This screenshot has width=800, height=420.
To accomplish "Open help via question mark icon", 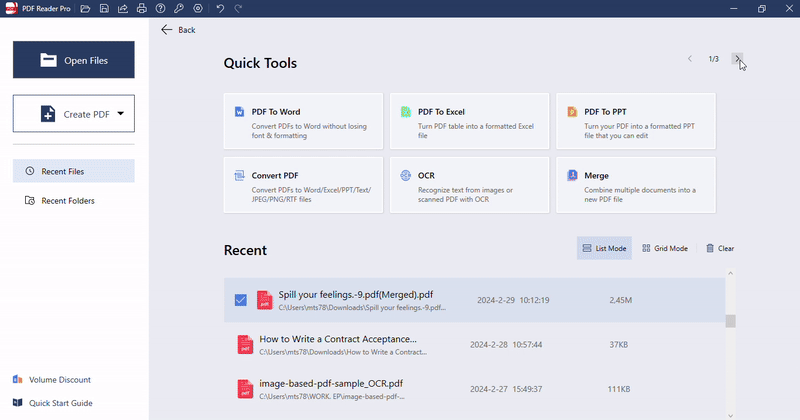I will [160, 9].
